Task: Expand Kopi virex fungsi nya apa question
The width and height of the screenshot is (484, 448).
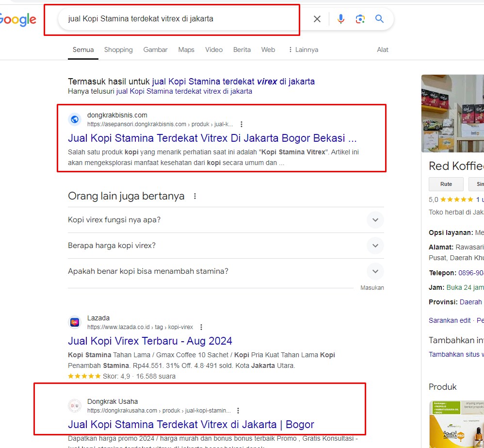Action: pyautogui.click(x=226, y=220)
